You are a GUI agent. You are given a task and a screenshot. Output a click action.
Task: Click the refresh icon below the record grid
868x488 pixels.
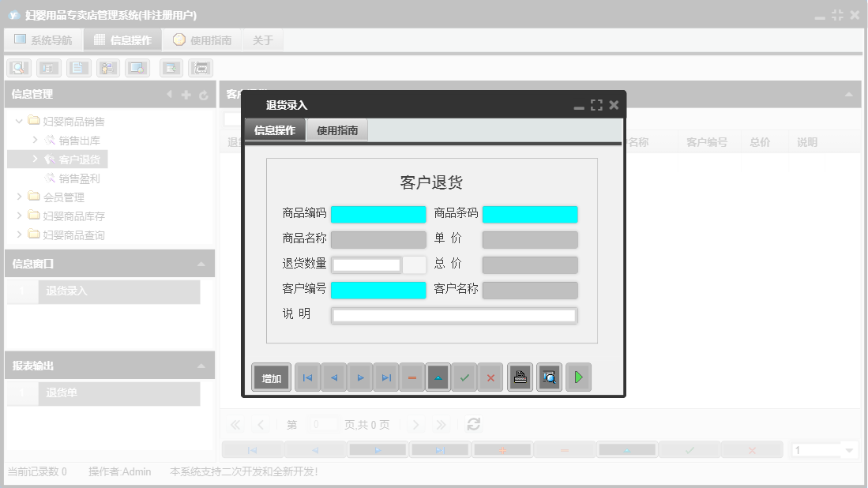click(x=473, y=424)
